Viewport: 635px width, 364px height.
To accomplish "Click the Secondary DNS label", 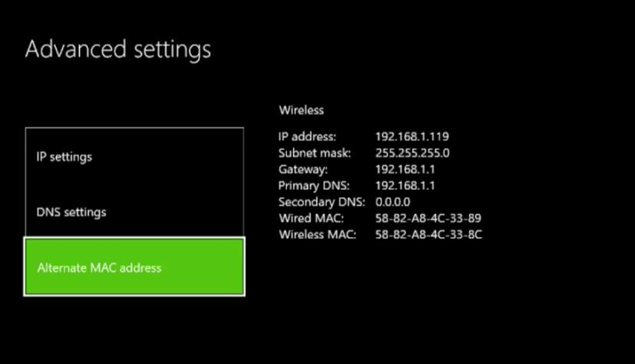I will pyautogui.click(x=321, y=202).
